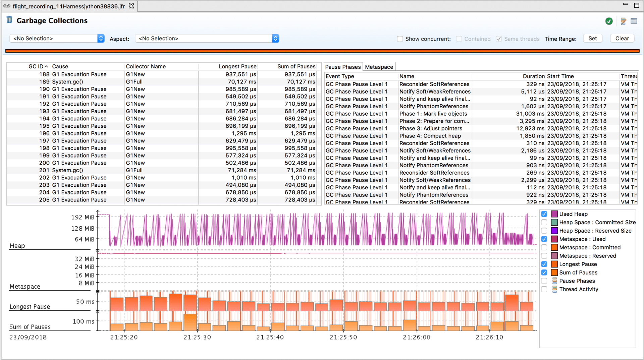644x360 pixels.
Task: Open the Aspect dropdown
Action: click(207, 39)
